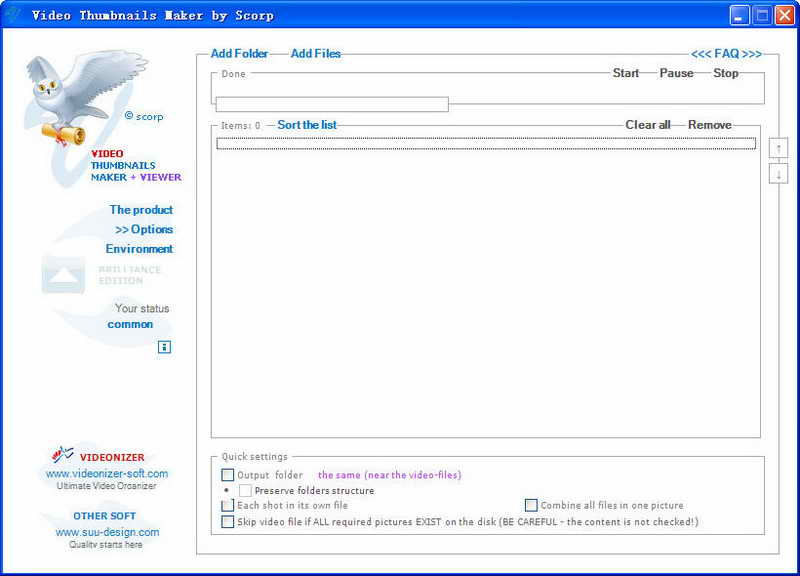Image resolution: width=800 pixels, height=576 pixels.
Task: Click the title bar application icon
Action: [x=14, y=15]
